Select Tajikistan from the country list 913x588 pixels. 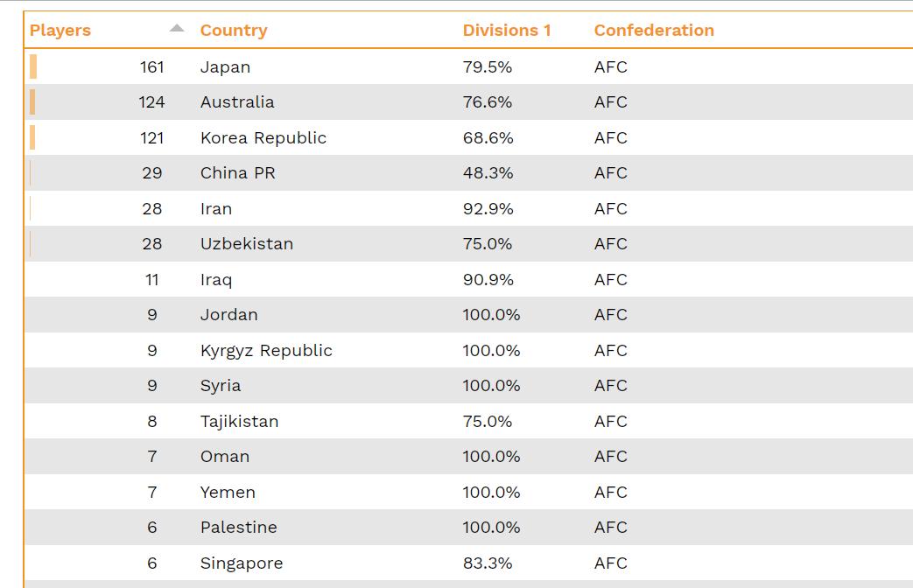pyautogui.click(x=239, y=422)
